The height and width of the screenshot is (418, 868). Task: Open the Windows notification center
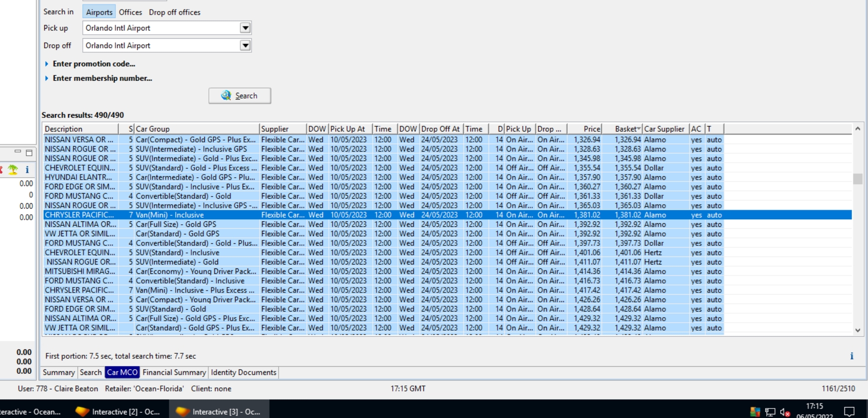click(x=849, y=411)
